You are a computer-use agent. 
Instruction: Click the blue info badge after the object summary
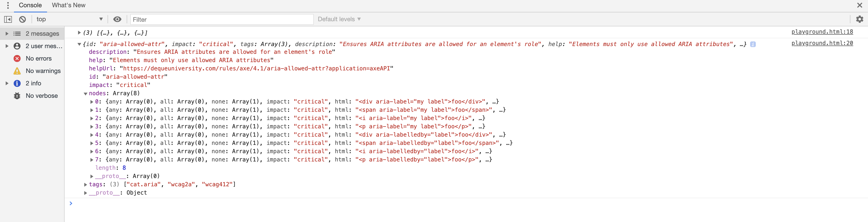tap(753, 44)
